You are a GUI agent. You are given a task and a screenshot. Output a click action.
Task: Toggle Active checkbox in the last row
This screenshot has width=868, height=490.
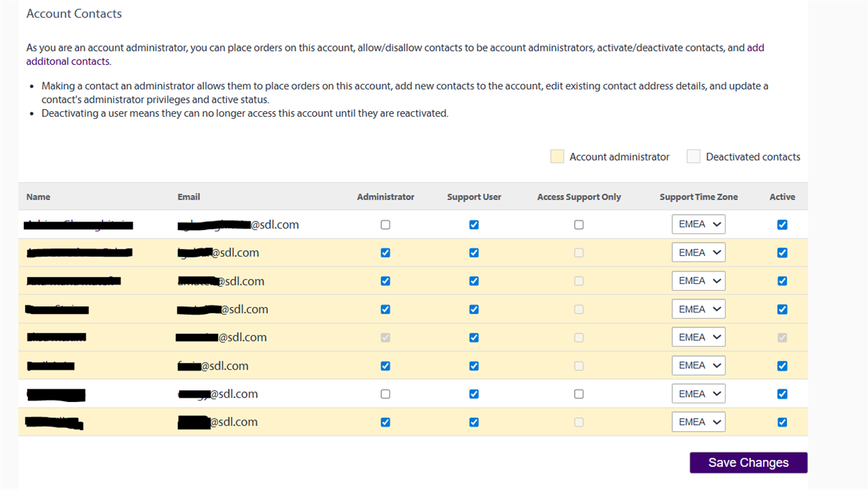coord(782,422)
